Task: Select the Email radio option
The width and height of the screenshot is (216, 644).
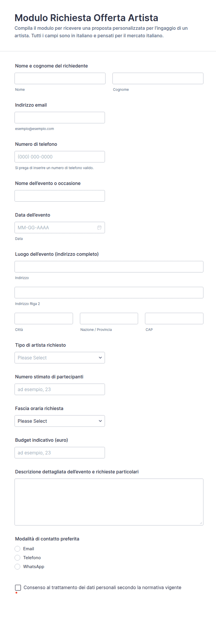Action: click(x=17, y=549)
